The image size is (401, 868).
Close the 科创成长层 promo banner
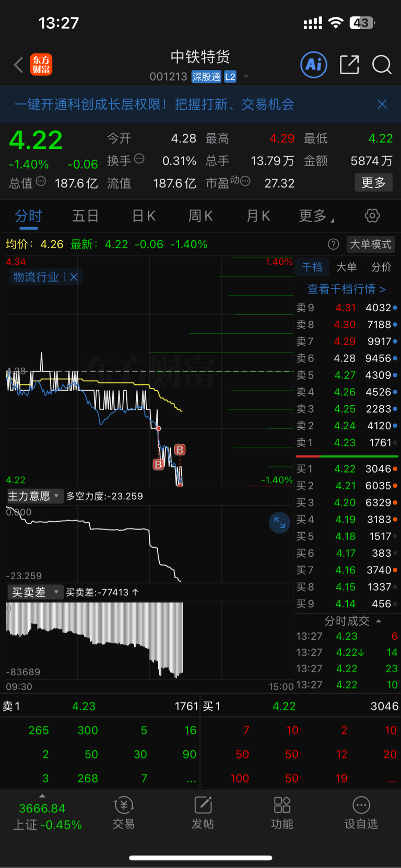coord(382,104)
